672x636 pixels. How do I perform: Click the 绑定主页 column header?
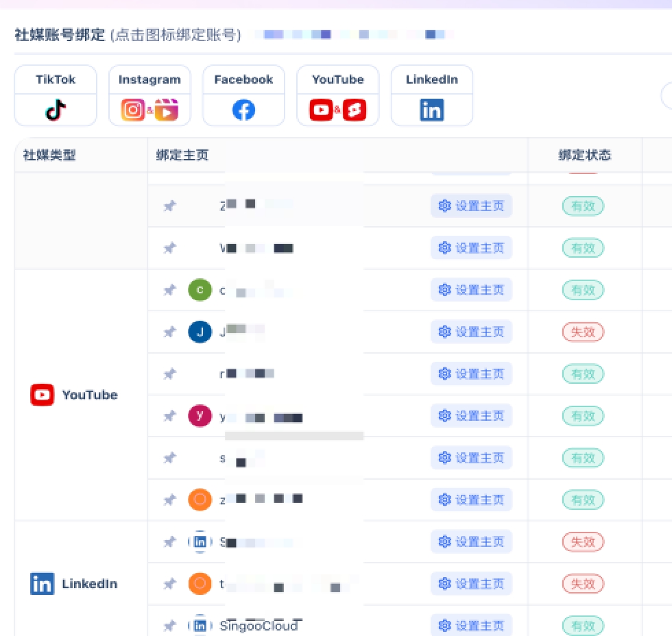point(182,155)
